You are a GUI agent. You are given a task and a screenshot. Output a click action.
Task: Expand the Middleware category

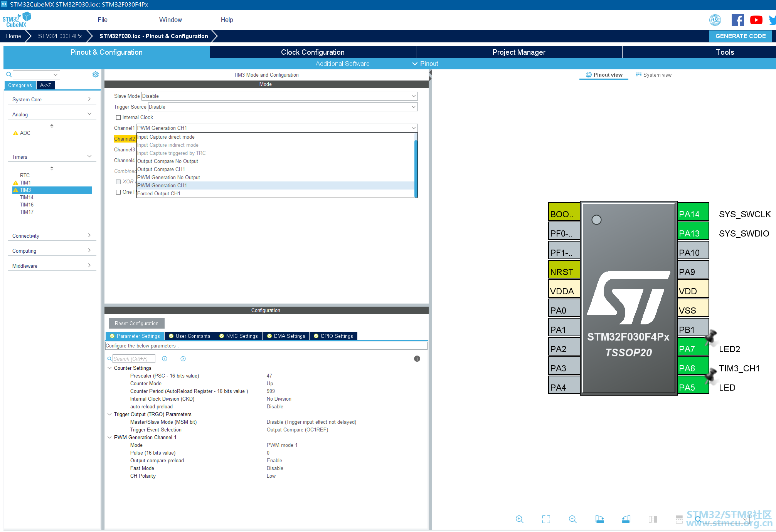52,266
